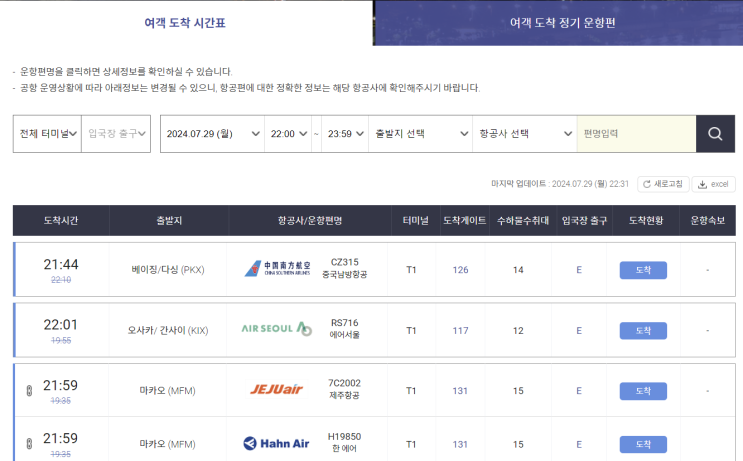Viewport: 743px width, 461px height.
Task: Open the 출발지 선택 dropdown
Action: pyautogui.click(x=420, y=134)
